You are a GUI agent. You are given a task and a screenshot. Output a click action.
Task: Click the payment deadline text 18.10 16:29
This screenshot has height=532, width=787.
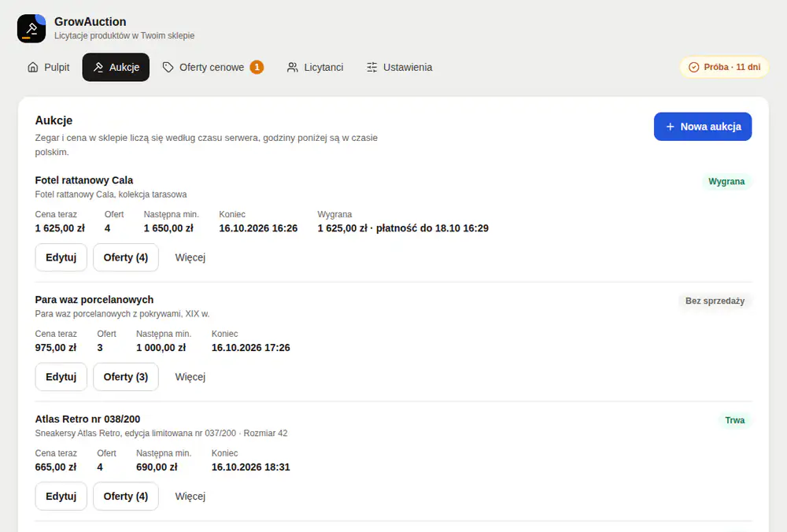pos(462,228)
